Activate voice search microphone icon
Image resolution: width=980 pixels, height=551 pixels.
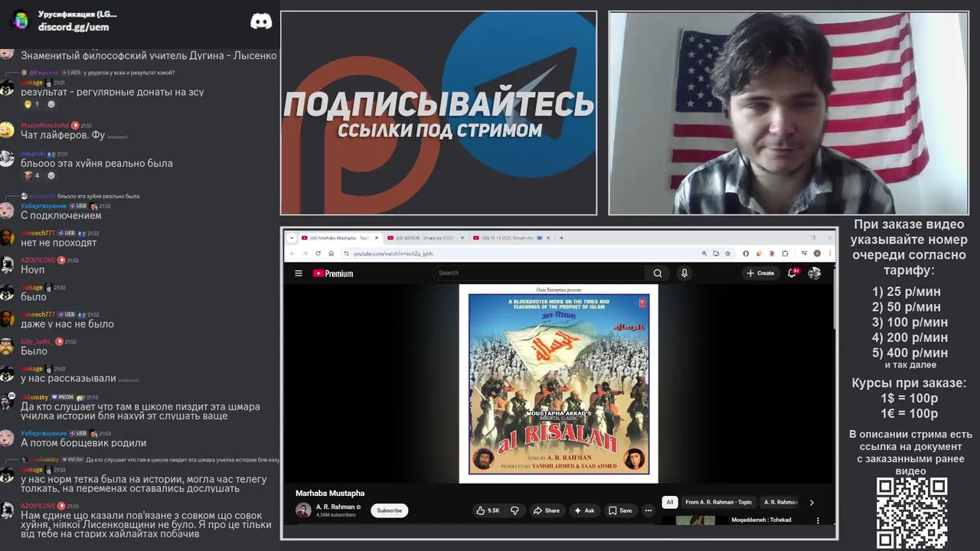[x=684, y=273]
